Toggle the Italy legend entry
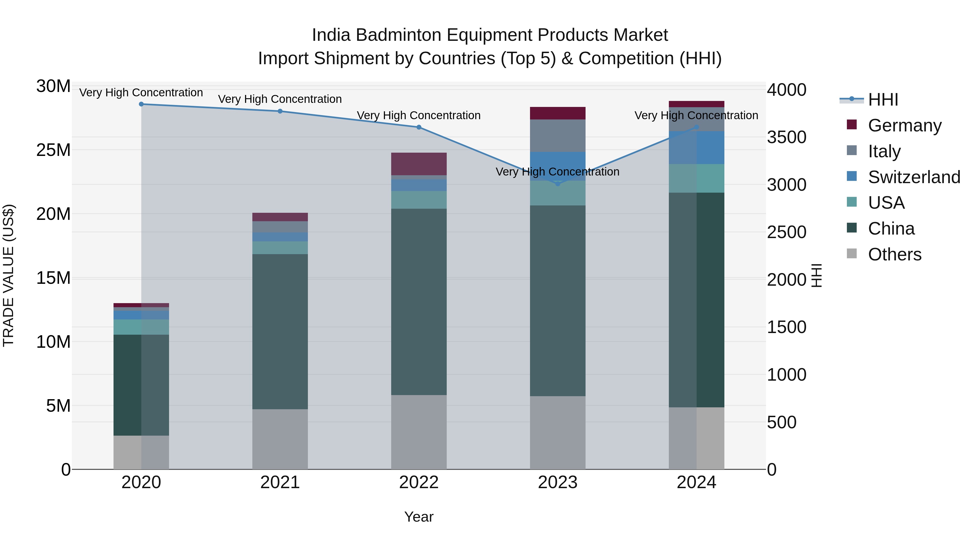This screenshot has height=551, width=980. point(874,151)
